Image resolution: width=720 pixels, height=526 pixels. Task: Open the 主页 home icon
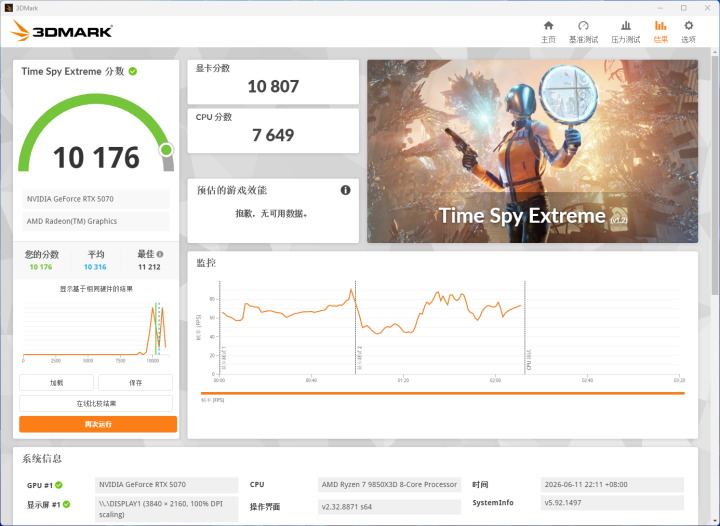click(x=548, y=26)
